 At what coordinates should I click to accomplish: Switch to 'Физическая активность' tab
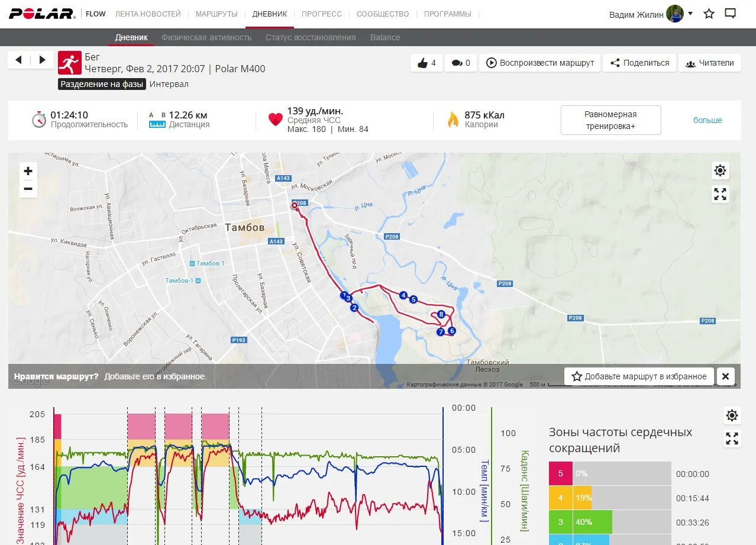[206, 37]
